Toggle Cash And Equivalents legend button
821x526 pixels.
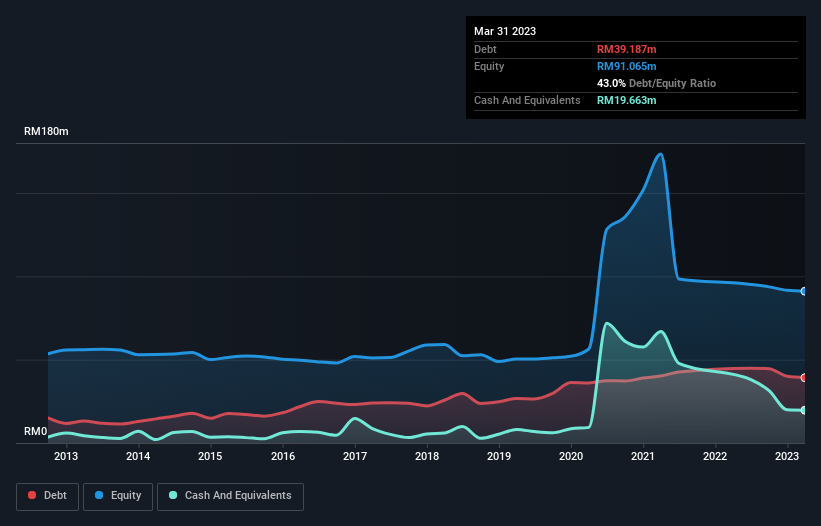(230, 496)
